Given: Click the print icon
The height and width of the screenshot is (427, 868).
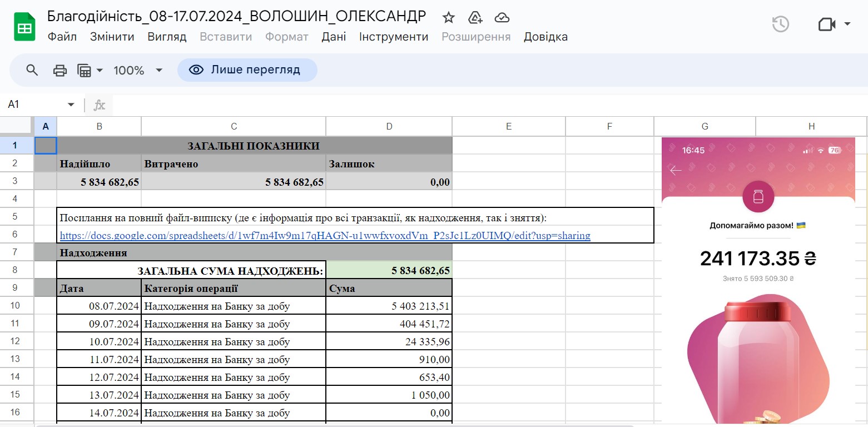Looking at the screenshot, I should point(59,70).
